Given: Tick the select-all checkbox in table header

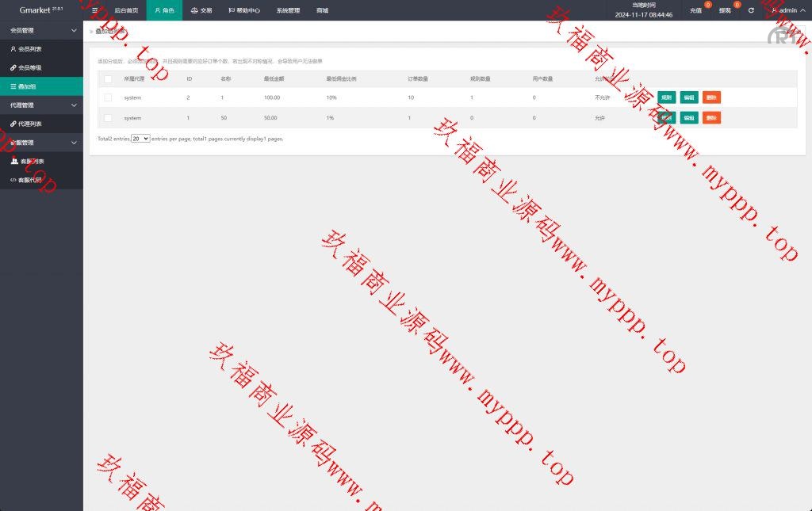Looking at the screenshot, I should 108,79.
